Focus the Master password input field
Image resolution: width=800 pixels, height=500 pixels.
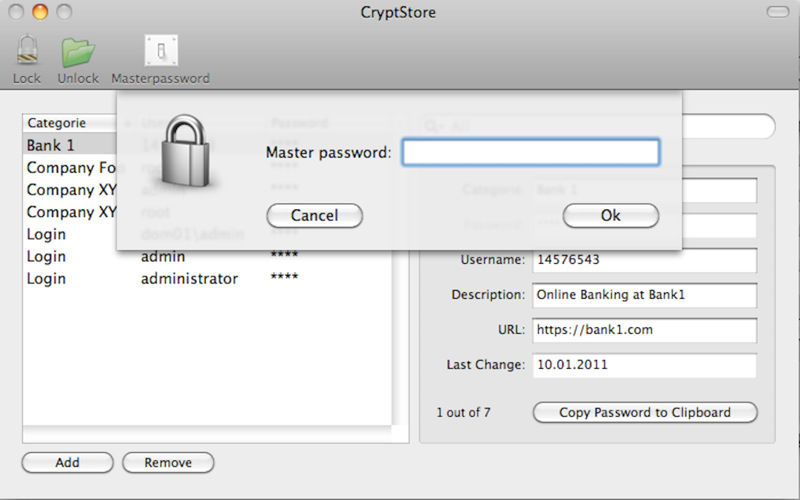(x=531, y=152)
